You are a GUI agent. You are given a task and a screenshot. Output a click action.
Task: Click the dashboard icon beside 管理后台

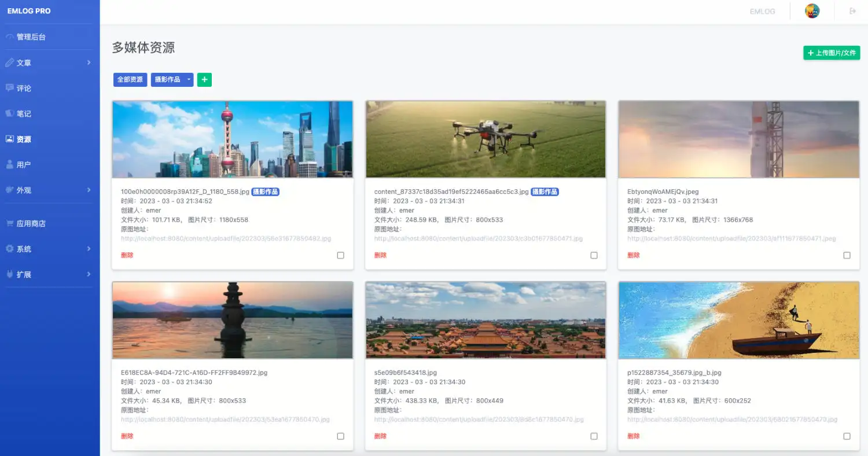(x=9, y=37)
